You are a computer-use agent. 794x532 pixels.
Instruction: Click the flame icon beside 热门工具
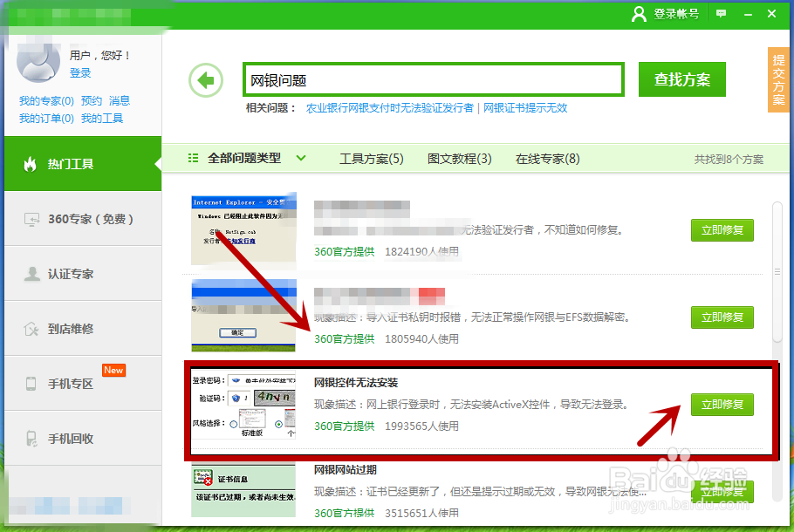(31, 163)
